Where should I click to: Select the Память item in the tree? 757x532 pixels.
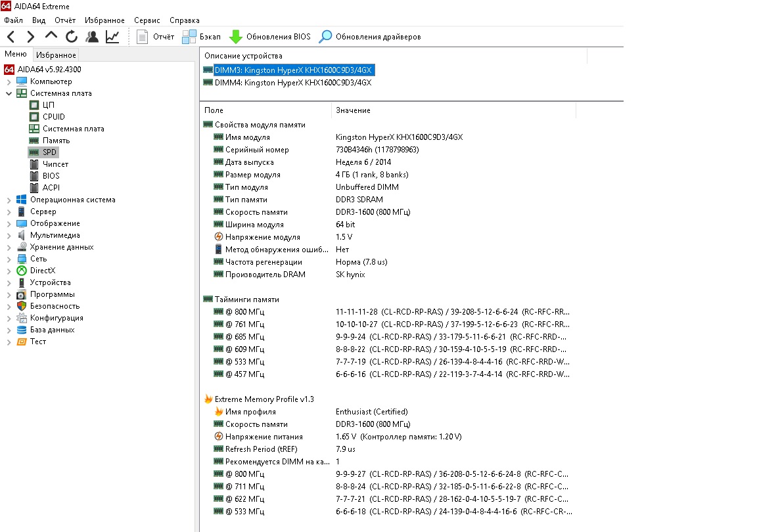point(56,141)
